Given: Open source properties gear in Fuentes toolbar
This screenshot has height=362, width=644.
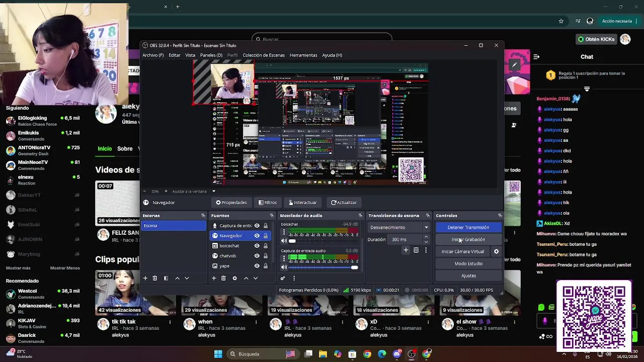Looking at the screenshot, I should (x=234, y=278).
